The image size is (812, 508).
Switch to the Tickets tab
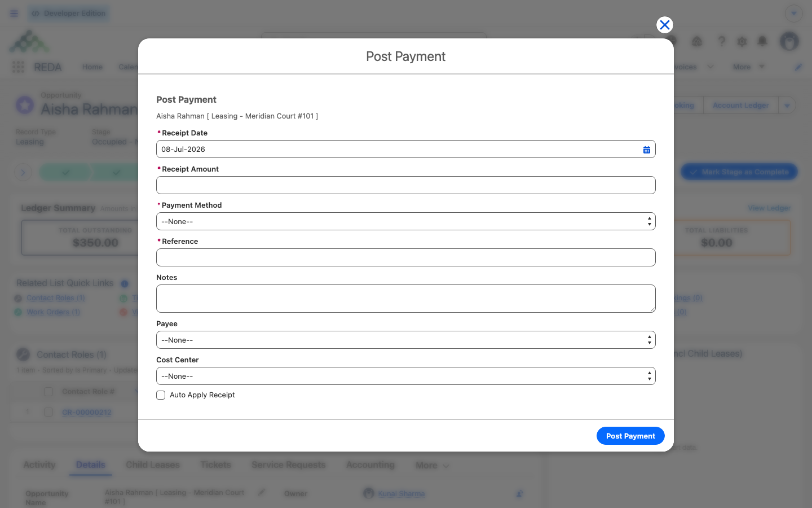[216, 465]
